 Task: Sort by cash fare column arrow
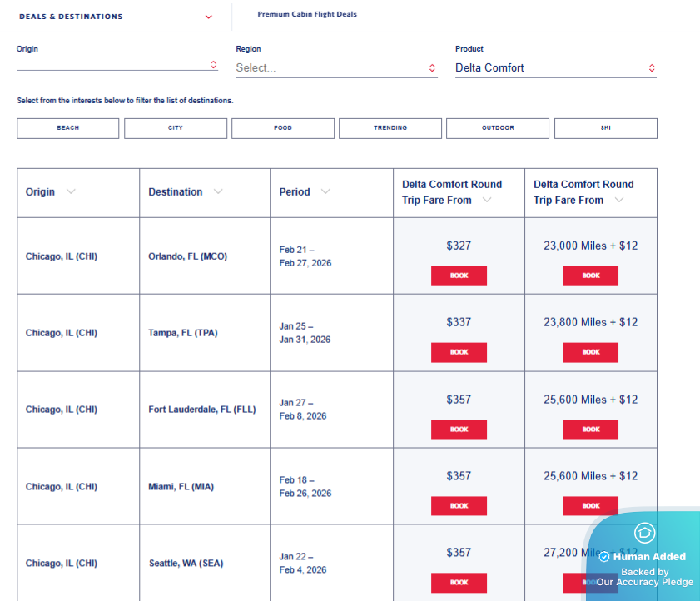(487, 200)
